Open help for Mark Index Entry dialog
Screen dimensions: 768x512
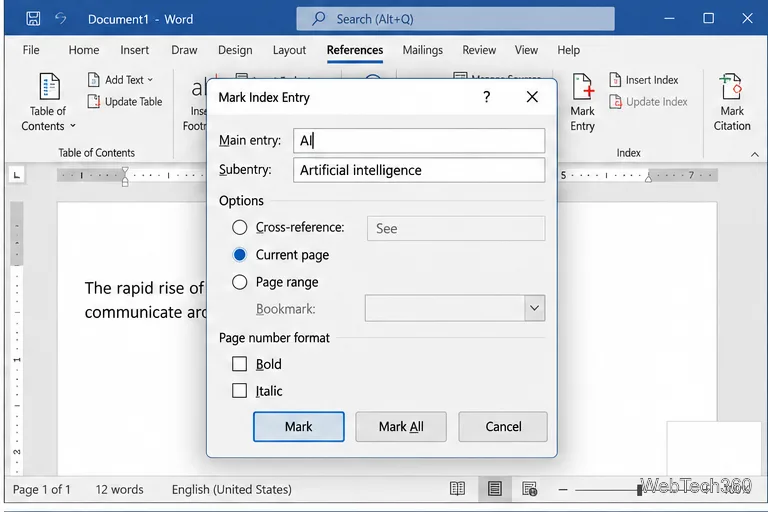click(x=486, y=97)
